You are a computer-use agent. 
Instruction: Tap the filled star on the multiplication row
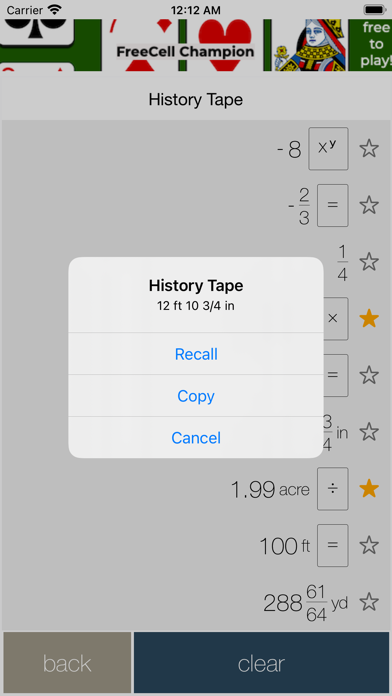(x=368, y=319)
